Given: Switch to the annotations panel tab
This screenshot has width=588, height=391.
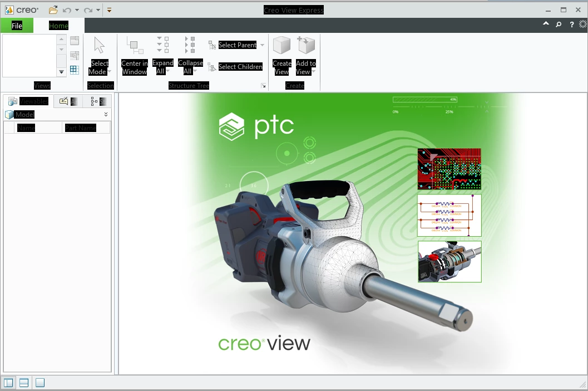Looking at the screenshot, I should pyautogui.click(x=68, y=101).
